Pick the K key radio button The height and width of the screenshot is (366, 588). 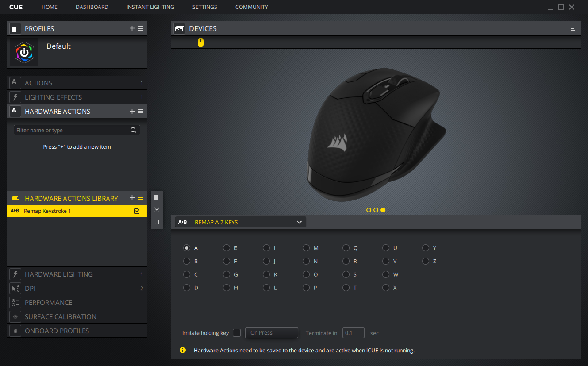[266, 275]
